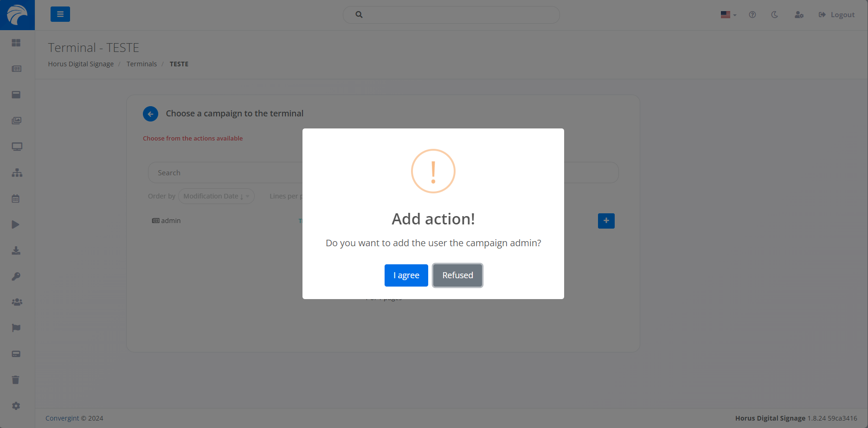Click the top search bar field
This screenshot has height=428, width=868.
451,15
